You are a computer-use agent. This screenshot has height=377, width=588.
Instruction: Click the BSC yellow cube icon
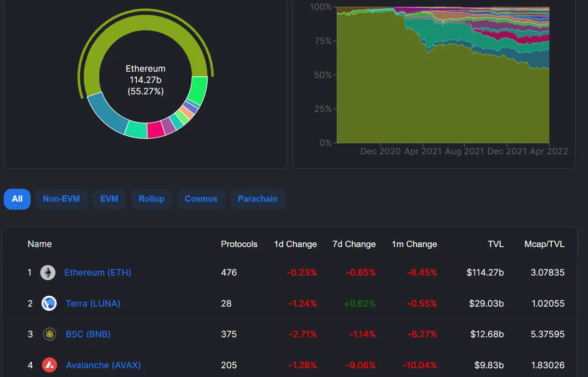tap(49, 334)
